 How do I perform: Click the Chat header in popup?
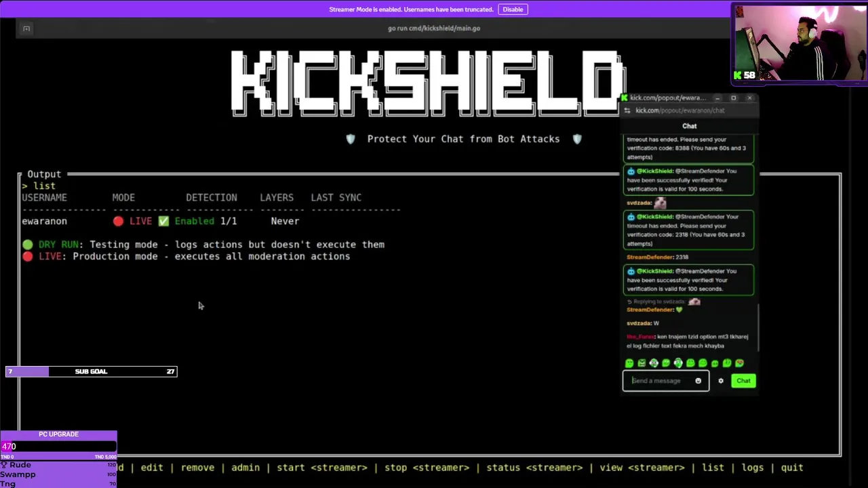[x=689, y=126]
